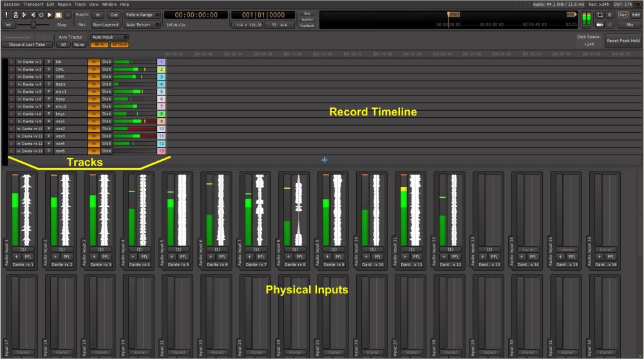The image size is (644, 359).
Task: Arm record on the bass track
Action: 11,84
